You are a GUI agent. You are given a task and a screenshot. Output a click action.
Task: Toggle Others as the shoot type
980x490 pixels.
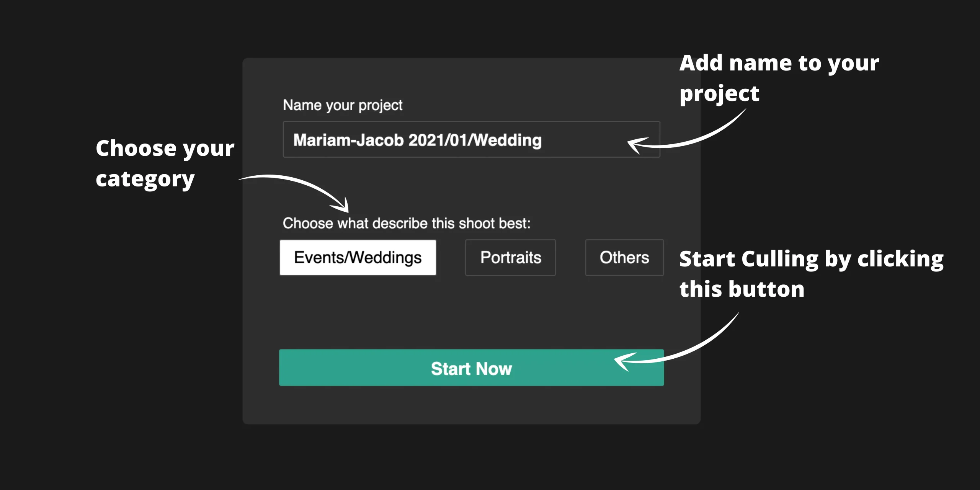point(624,258)
